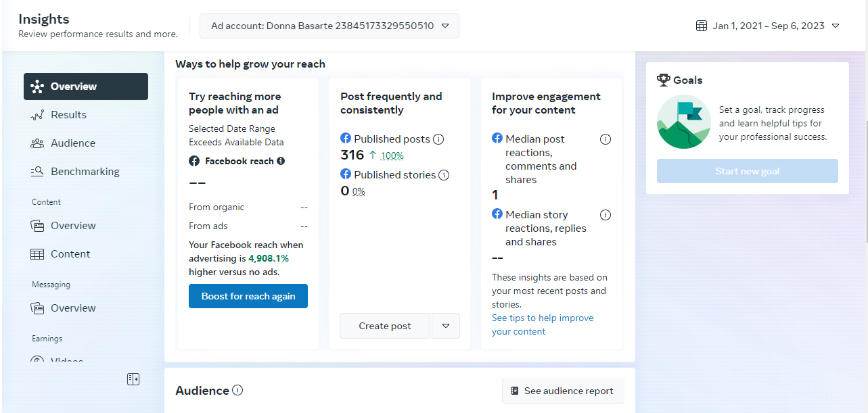The height and width of the screenshot is (413, 868).
Task: Open the Ad account dropdown
Action: pos(329,26)
